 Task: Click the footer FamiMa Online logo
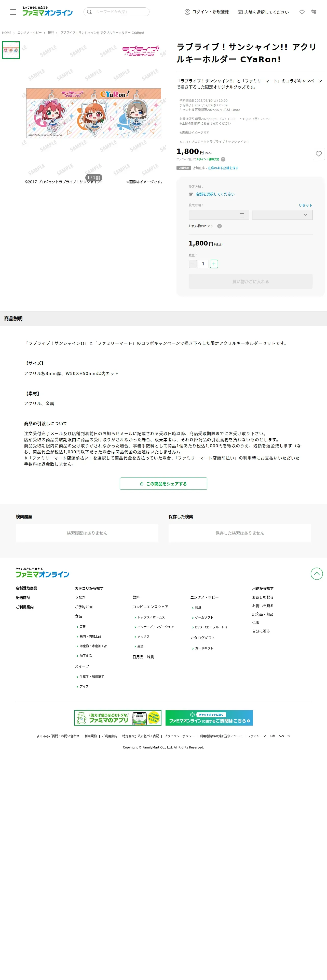pos(42,572)
